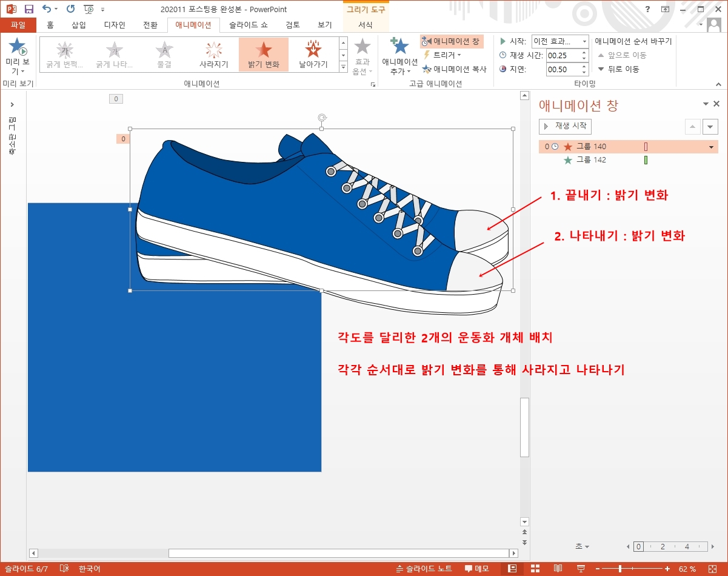Select the 사라지기 exit animation
The image size is (728, 576).
click(x=214, y=55)
